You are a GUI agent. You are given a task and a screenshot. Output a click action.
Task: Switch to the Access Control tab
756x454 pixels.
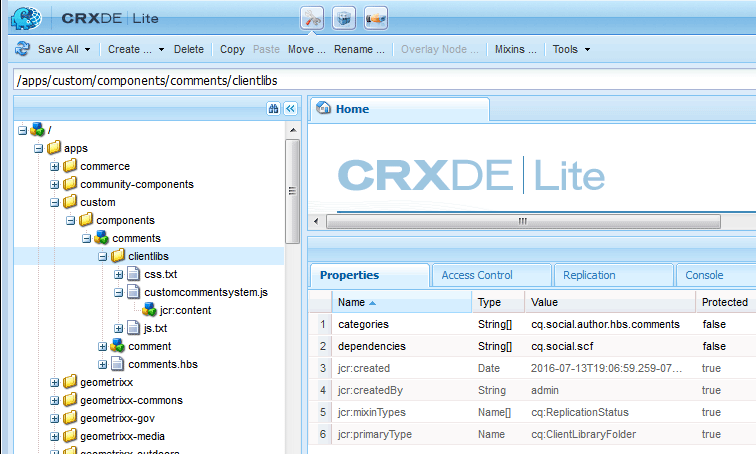(x=491, y=275)
